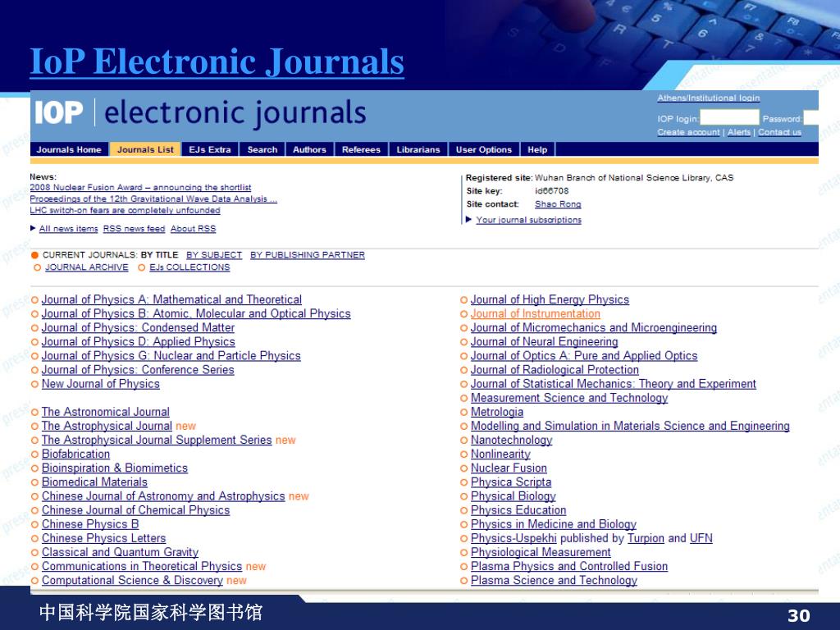Open Journal of Physics: Conference Series
840x630 pixels.
(x=138, y=370)
